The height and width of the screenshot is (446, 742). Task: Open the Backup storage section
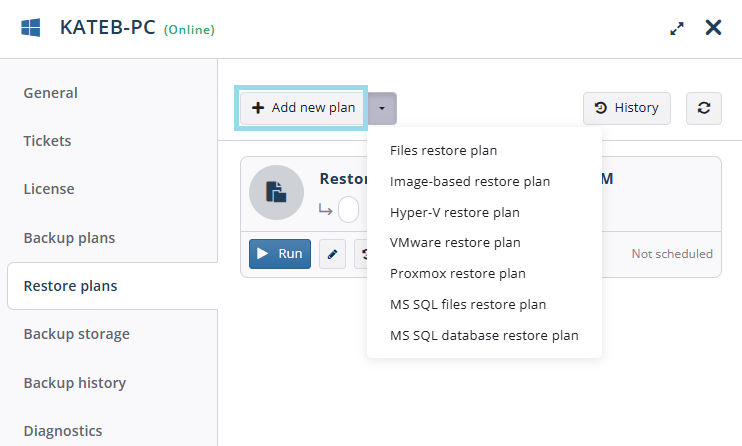[x=76, y=334]
